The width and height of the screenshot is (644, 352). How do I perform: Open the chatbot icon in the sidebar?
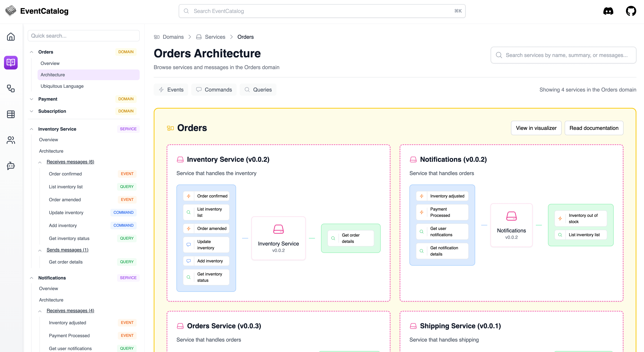coord(11,166)
